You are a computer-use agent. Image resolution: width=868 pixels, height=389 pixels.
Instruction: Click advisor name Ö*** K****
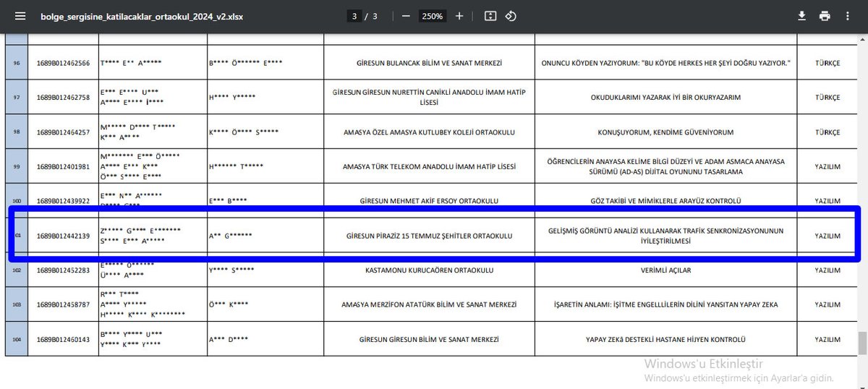click(x=229, y=305)
